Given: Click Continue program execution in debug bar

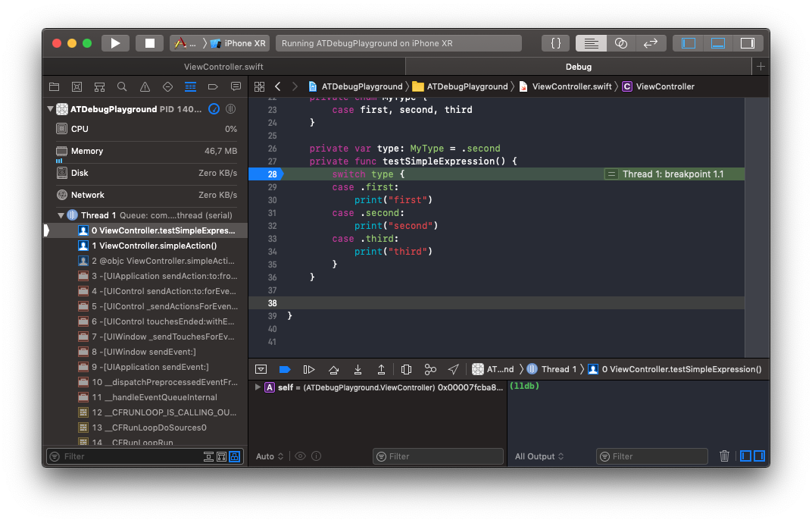Looking at the screenshot, I should point(308,369).
